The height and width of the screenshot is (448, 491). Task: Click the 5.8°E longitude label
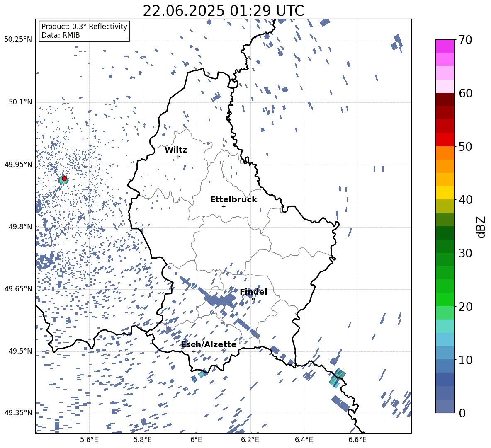point(143,440)
